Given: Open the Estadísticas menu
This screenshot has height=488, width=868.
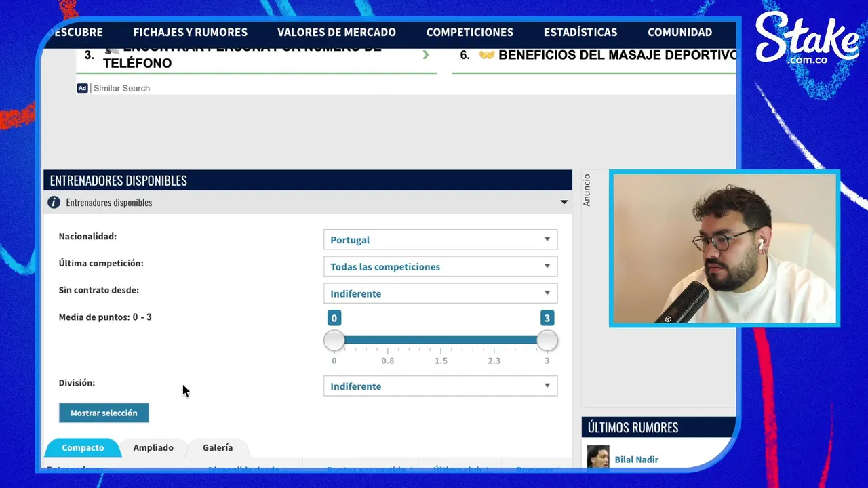Looking at the screenshot, I should point(580,32).
